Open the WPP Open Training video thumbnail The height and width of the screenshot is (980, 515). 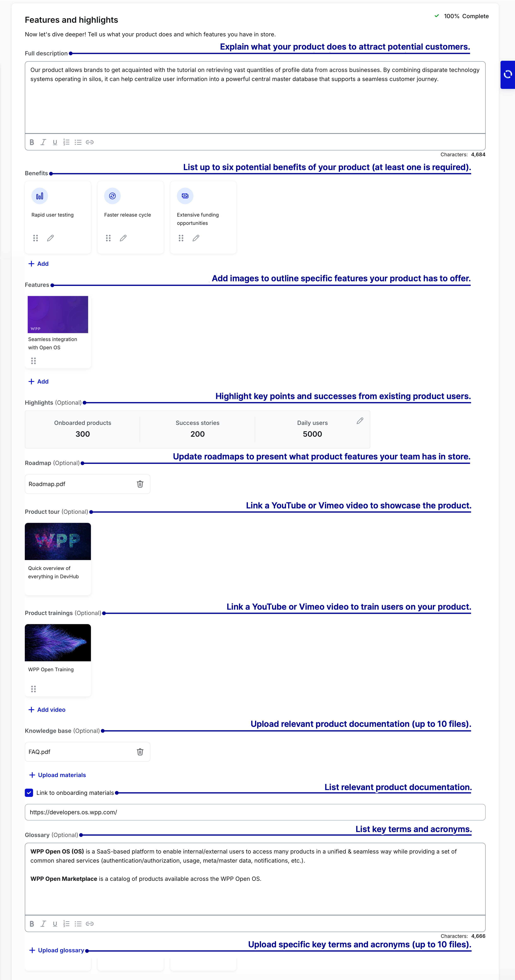(x=58, y=643)
